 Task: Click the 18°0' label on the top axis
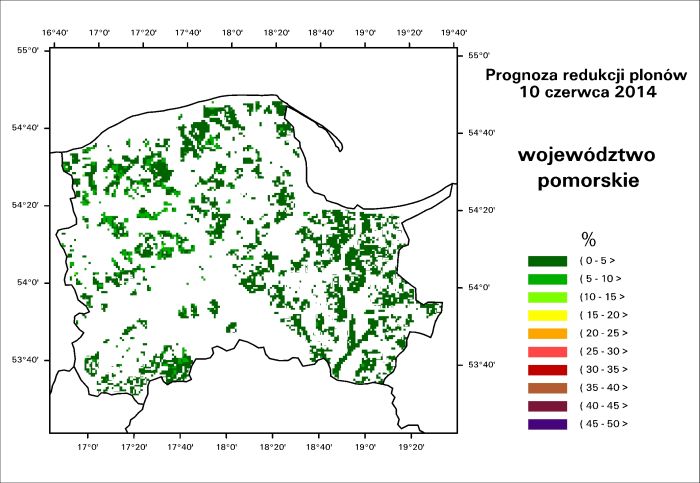232,33
